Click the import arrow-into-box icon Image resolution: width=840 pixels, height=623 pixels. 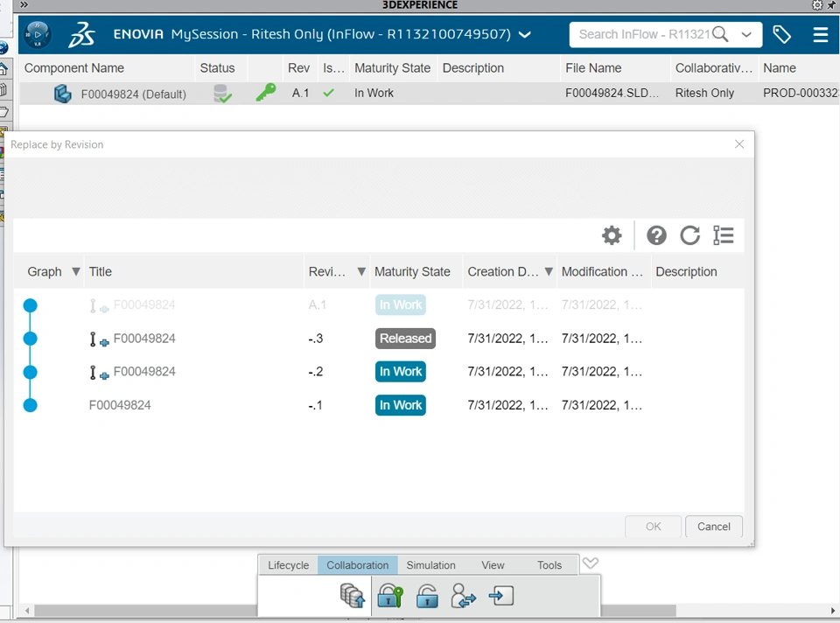[500, 596]
